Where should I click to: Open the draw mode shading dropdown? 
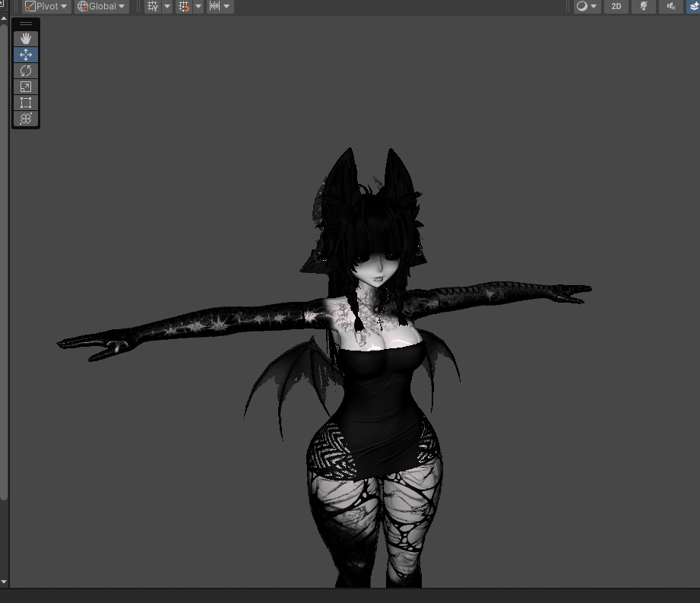587,6
